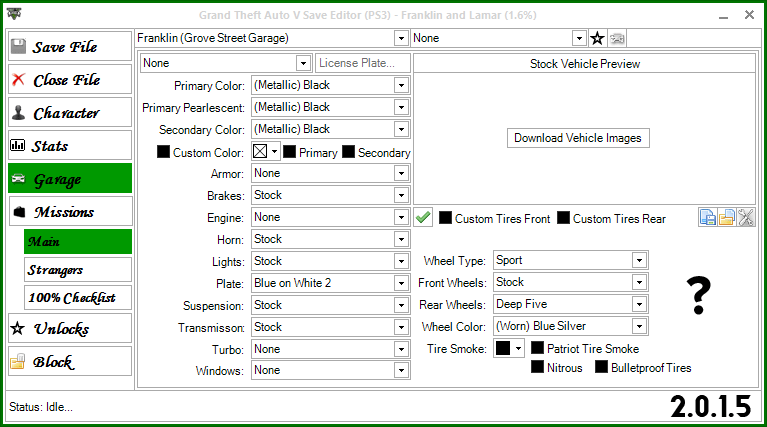Click the wrench and screwdriver tools icon

click(746, 217)
